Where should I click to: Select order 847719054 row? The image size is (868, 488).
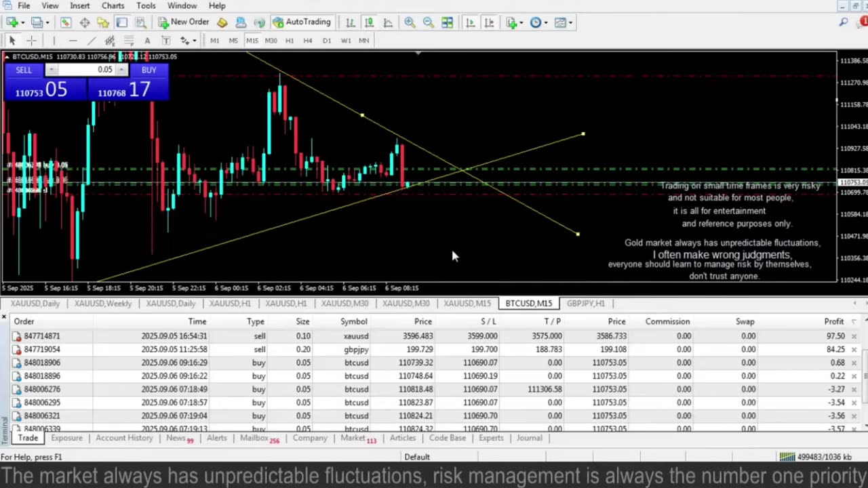coord(434,349)
